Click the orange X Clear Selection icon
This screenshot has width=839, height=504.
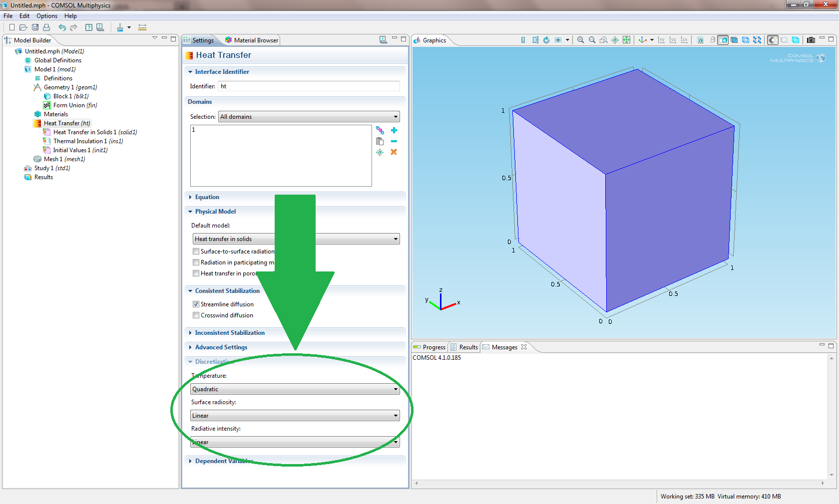click(394, 152)
